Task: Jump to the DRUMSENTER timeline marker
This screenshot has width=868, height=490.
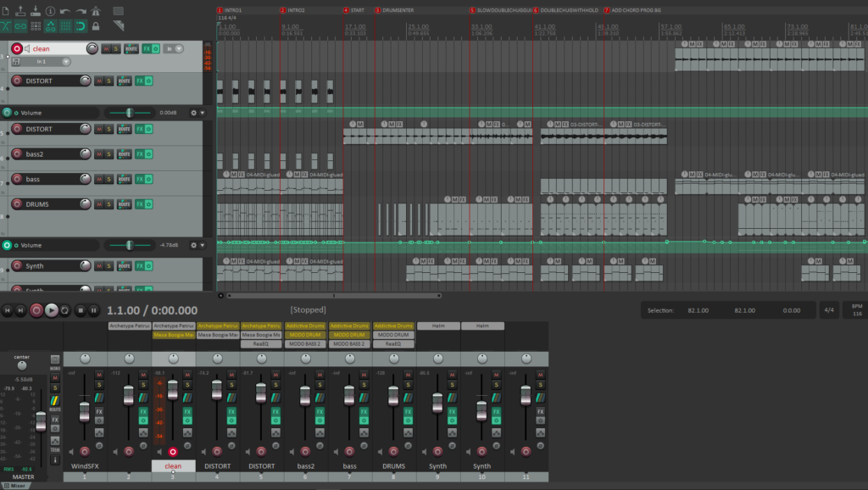Action: tap(379, 10)
